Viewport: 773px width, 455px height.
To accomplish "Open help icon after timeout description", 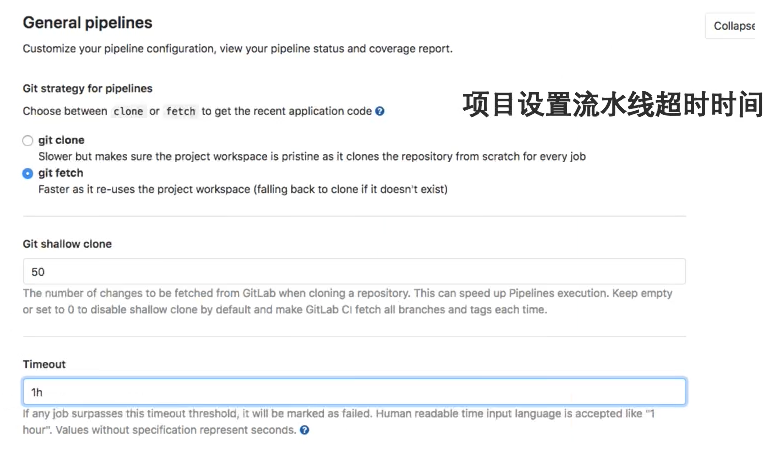I will [x=305, y=430].
